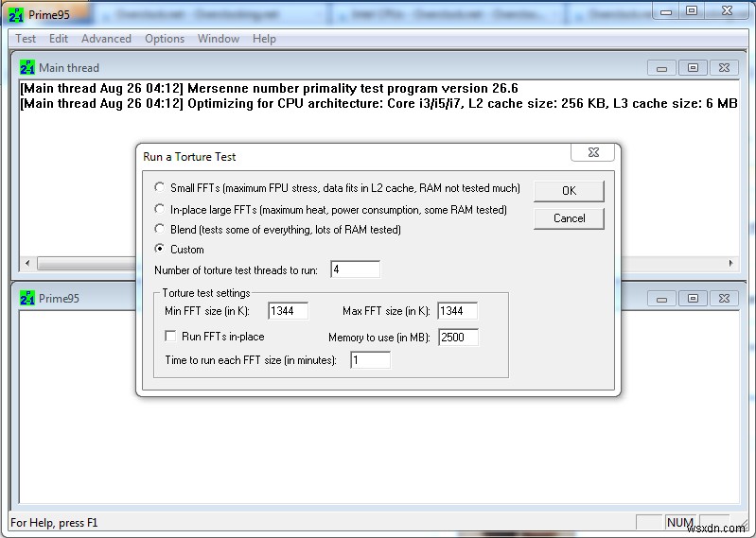756x538 pixels.
Task: Click the NUM indicator in status bar
Action: click(x=679, y=523)
